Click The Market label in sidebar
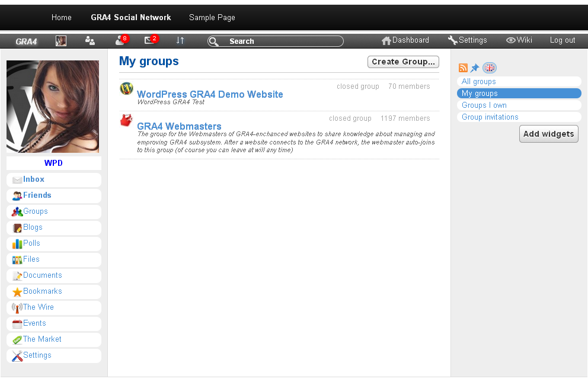The image size is (588, 379). coord(42,339)
